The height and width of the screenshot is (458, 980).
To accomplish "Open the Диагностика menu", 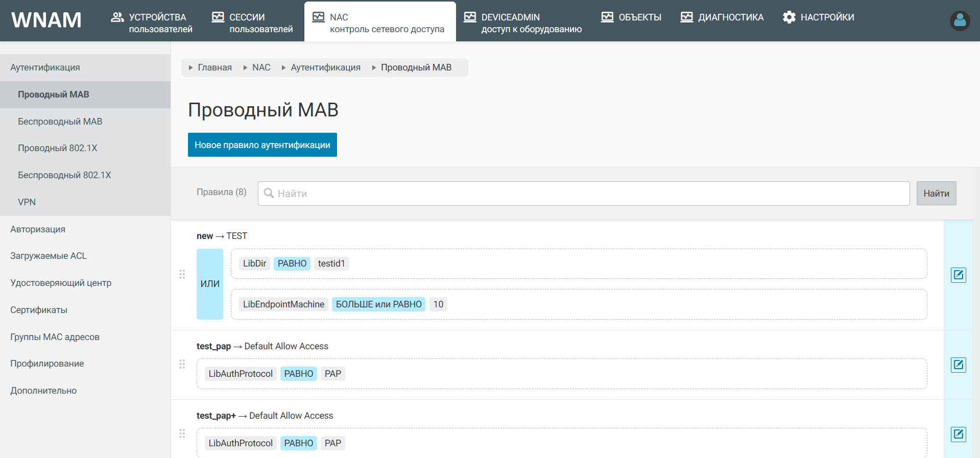I will (x=722, y=17).
